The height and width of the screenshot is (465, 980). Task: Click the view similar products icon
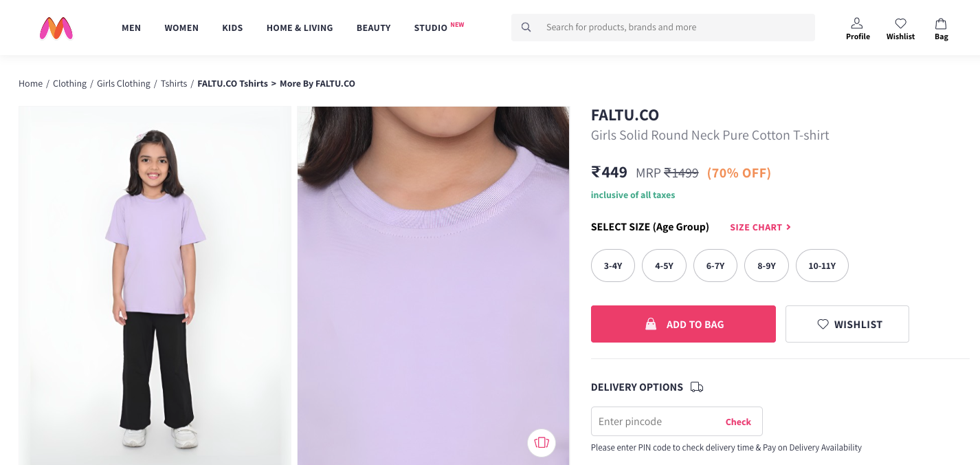tap(542, 442)
